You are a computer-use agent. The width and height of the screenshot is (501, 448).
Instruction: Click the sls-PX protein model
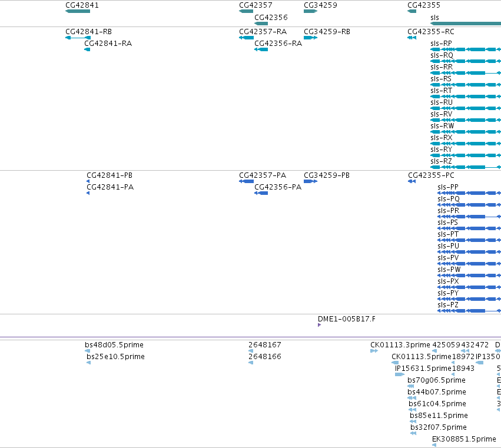[x=469, y=287]
